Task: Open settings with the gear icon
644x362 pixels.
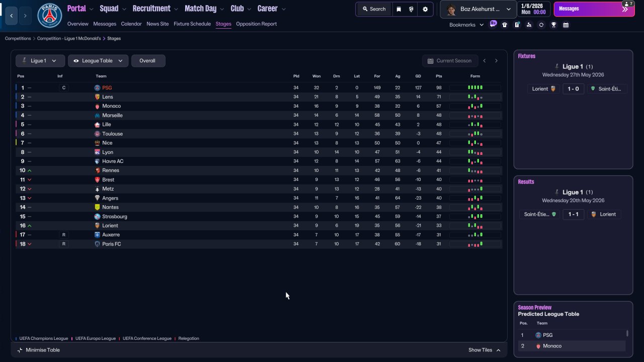Action: tap(425, 9)
